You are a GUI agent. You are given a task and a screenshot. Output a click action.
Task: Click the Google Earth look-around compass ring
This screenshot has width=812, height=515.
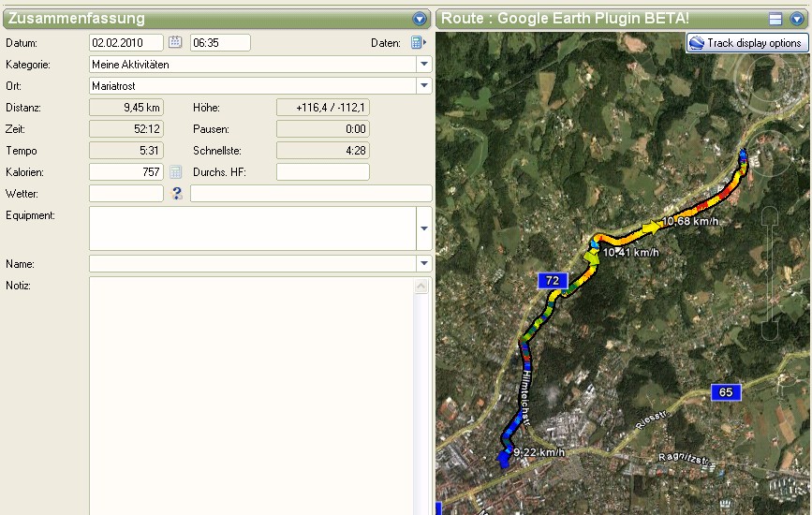(769, 81)
